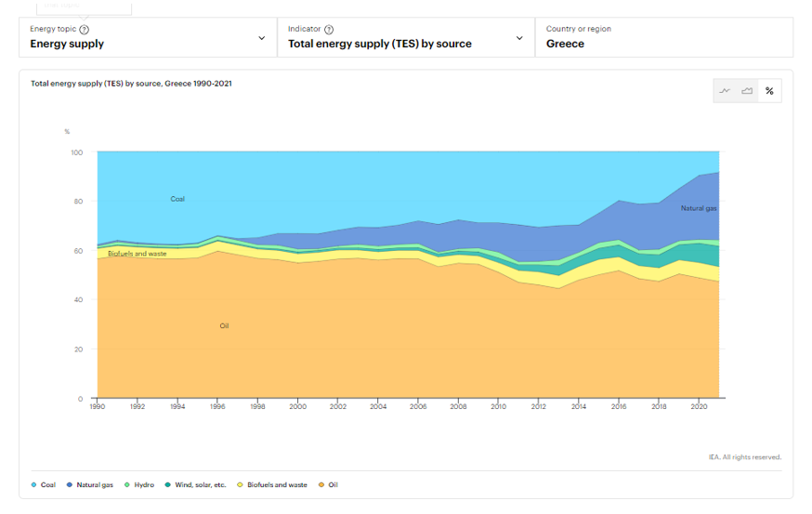The width and height of the screenshot is (812, 514).
Task: Click the orange Oil legend dot
Action: coord(321,485)
